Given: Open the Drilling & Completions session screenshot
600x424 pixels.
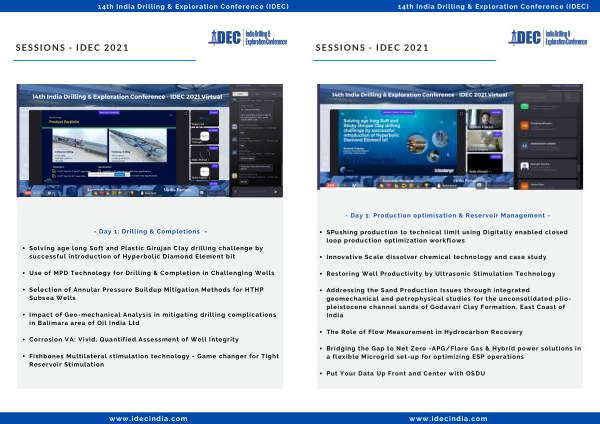Looking at the screenshot, I should click(150, 141).
